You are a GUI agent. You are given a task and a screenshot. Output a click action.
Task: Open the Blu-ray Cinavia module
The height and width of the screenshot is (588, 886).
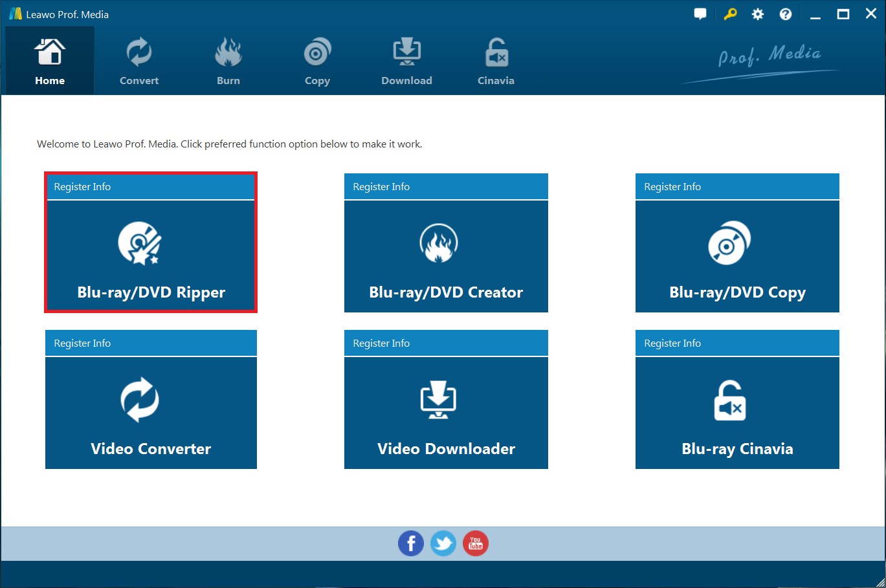pos(736,412)
